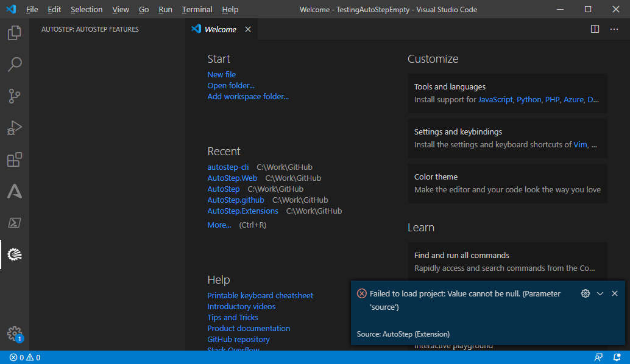Viewport: 630px width, 364px height.
Task: Open recent project AutoStep.Extensions
Action: tap(242, 211)
